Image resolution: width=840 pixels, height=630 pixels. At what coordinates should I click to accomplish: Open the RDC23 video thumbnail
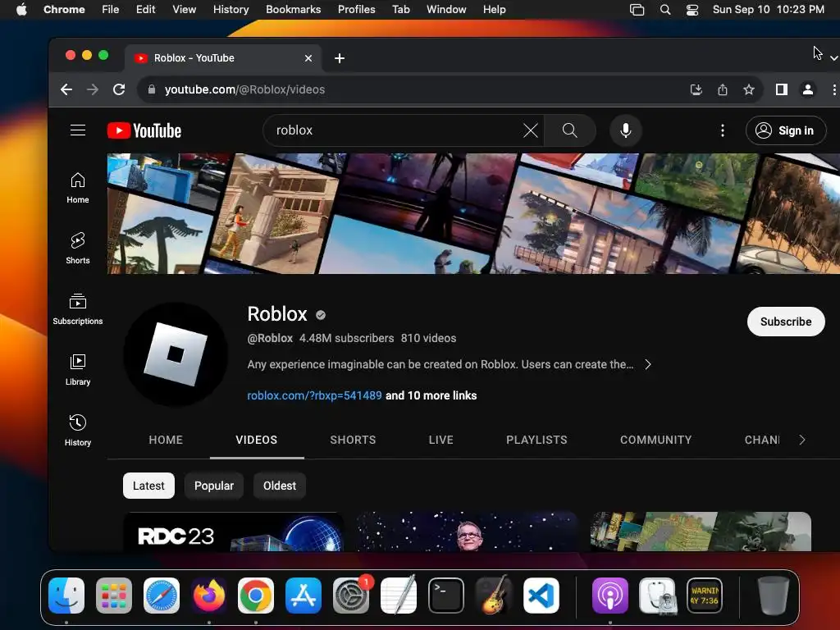234,532
